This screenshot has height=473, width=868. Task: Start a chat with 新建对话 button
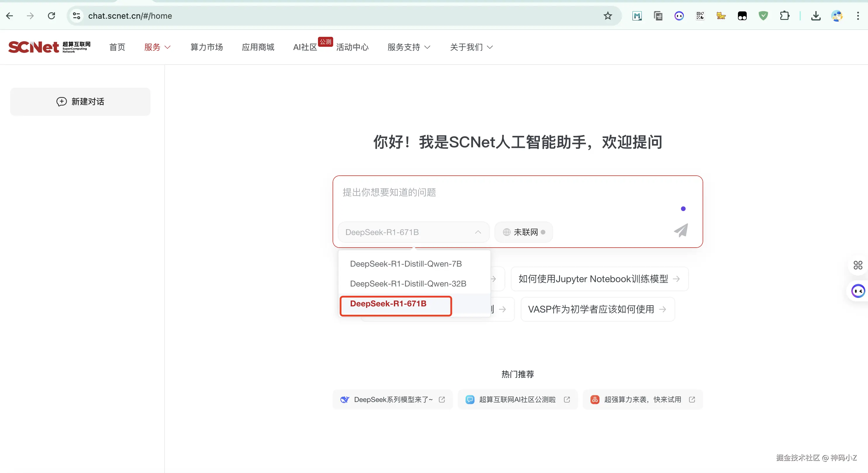[80, 101]
